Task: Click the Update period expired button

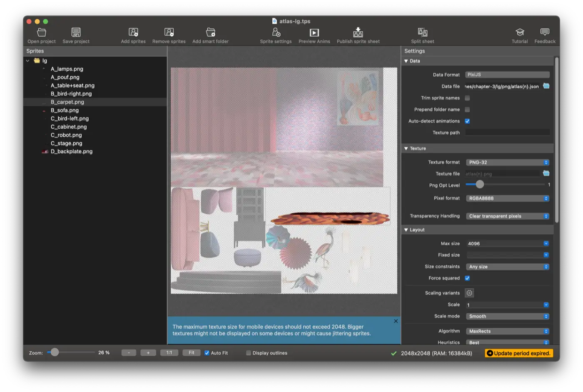Action: click(519, 353)
